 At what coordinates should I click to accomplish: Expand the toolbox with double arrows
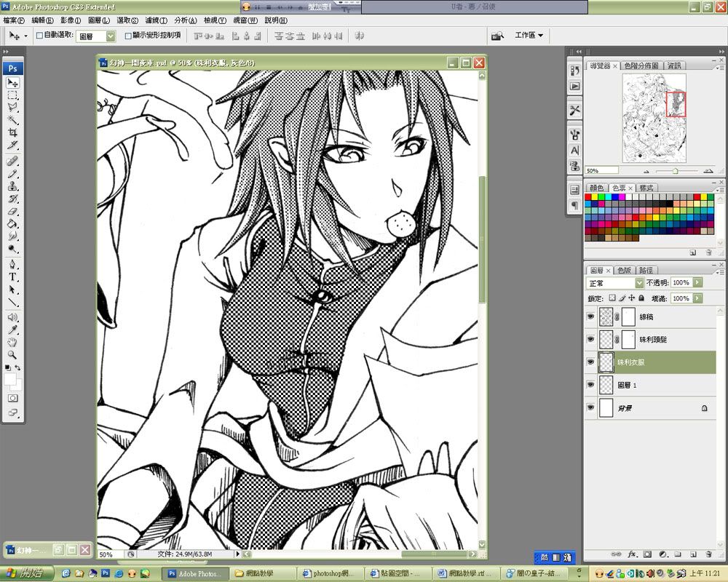tap(6, 52)
